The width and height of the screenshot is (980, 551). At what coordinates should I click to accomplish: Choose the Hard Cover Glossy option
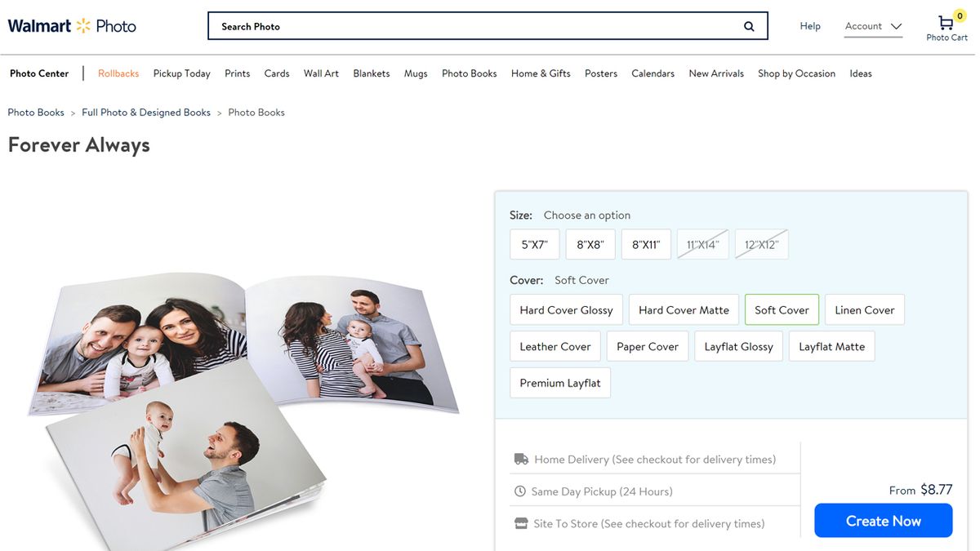pyautogui.click(x=566, y=309)
